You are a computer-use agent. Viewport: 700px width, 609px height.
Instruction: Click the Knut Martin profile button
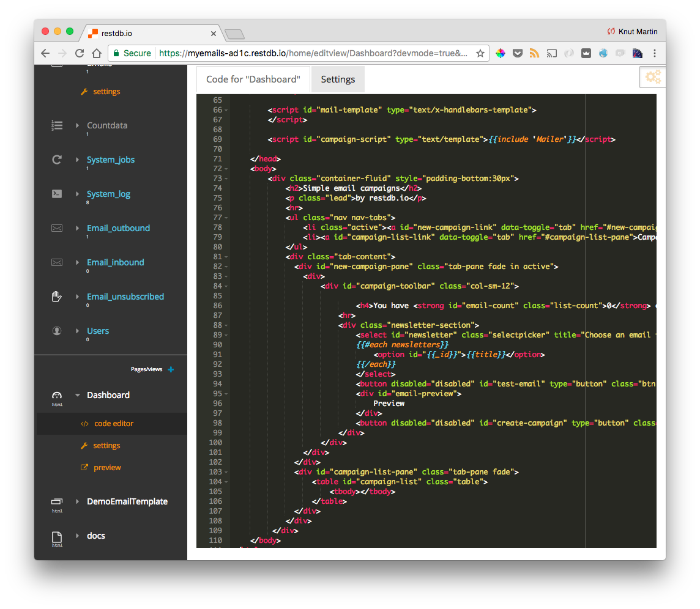click(x=632, y=32)
